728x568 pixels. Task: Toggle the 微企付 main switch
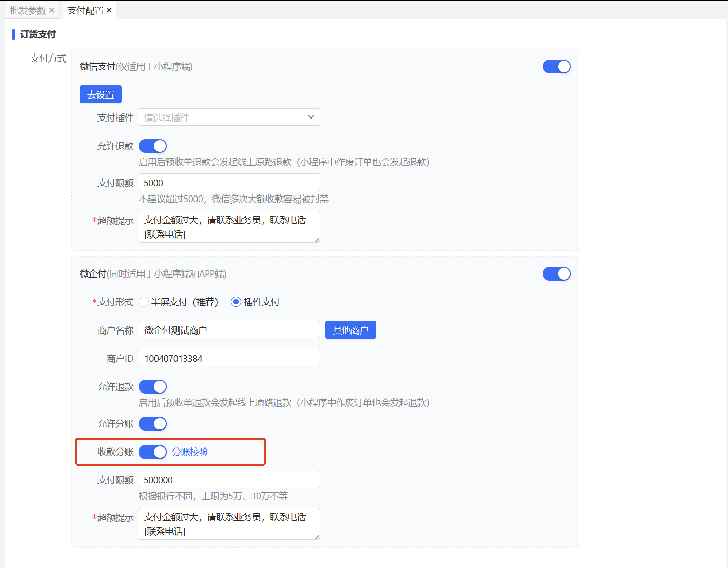point(557,274)
